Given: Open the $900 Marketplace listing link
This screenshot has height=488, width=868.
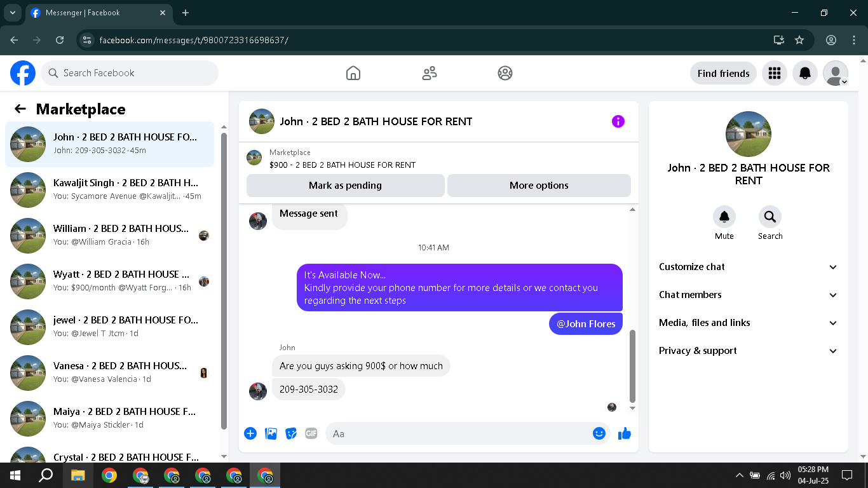Looking at the screenshot, I should pyautogui.click(x=342, y=165).
